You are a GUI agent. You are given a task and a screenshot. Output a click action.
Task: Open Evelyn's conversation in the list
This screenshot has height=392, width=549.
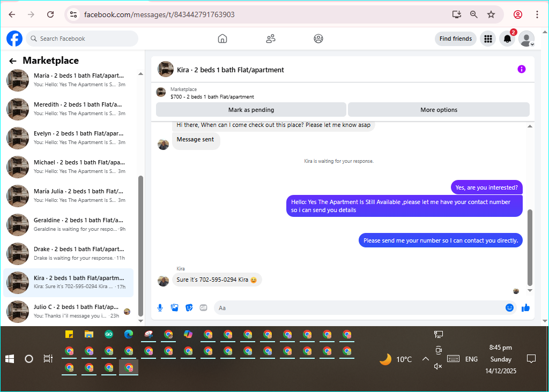tap(69, 138)
